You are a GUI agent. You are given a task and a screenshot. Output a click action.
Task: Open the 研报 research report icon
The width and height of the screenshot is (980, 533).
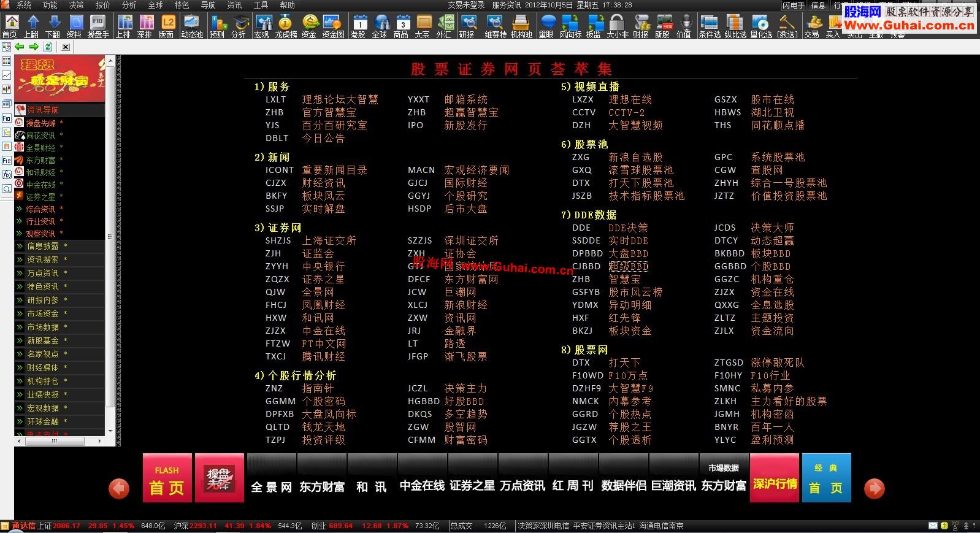(467, 26)
